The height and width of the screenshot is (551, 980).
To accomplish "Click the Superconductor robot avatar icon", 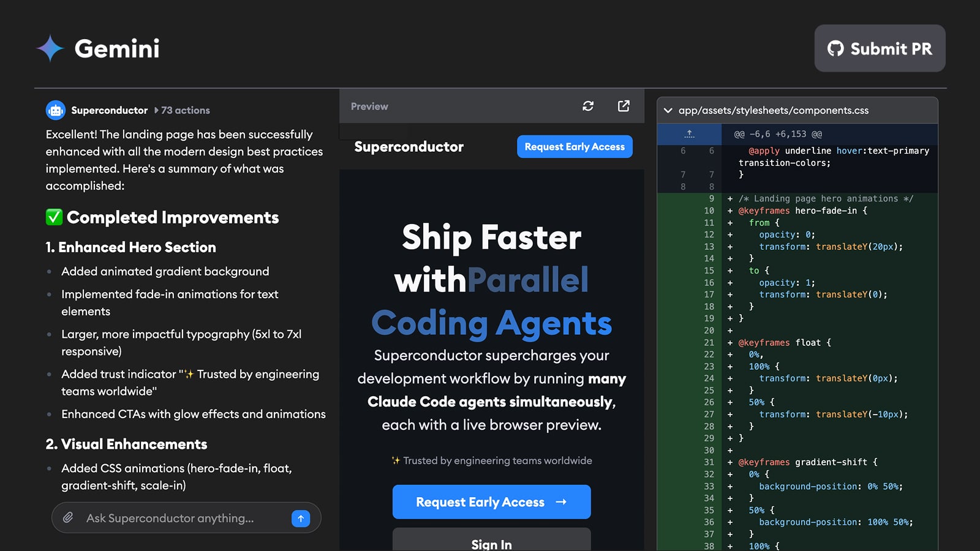I will pyautogui.click(x=56, y=110).
